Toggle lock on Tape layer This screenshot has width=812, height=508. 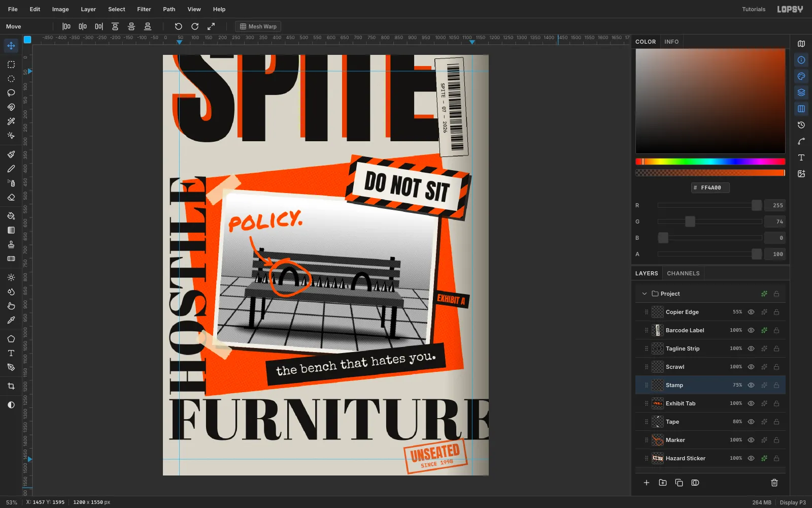[776, 422]
